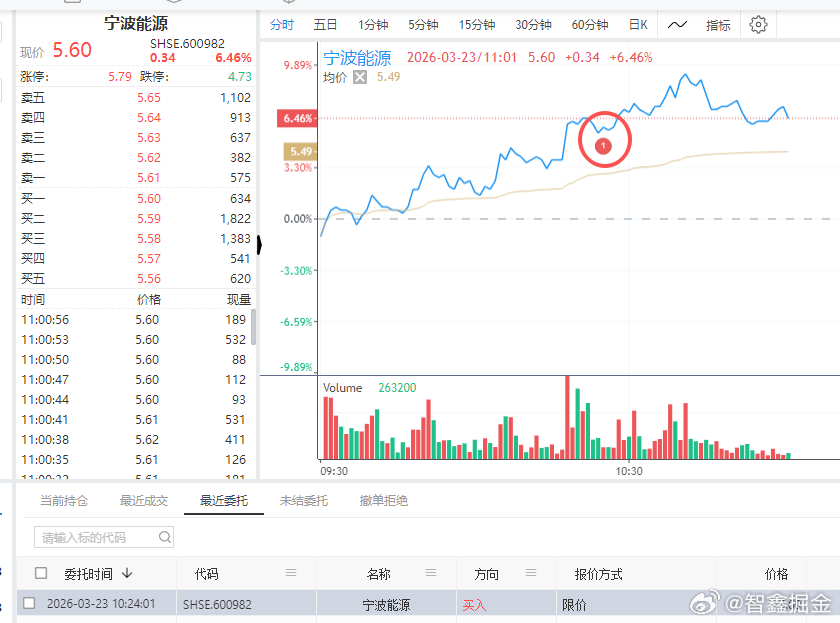This screenshot has width=840, height=623.
Task: Click the magnifier in the stock code search box
Action: [x=164, y=537]
